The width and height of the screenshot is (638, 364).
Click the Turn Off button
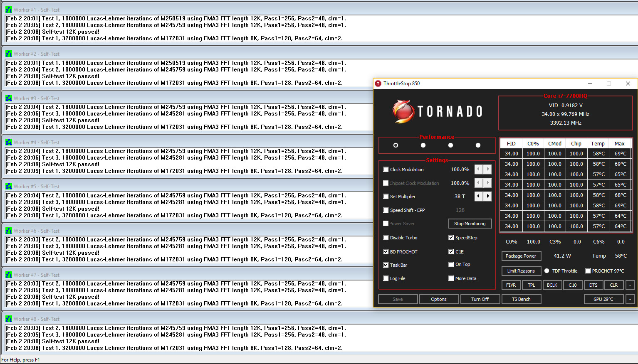[480, 299]
